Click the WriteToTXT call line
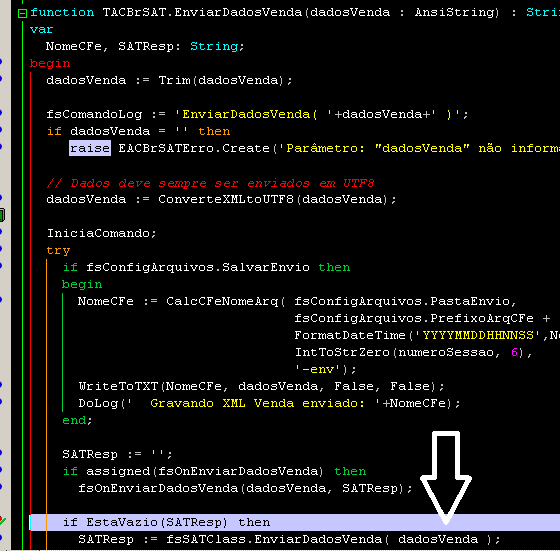This screenshot has width=560, height=551. coord(261,386)
